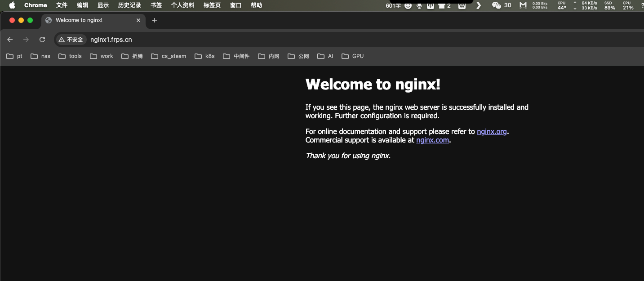Viewport: 644px width, 281px height.
Task: Open the 历史记录 menu
Action: (x=129, y=5)
